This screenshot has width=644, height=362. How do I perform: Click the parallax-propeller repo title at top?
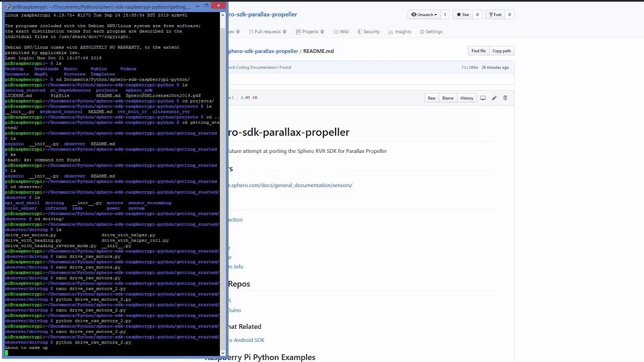(x=262, y=15)
